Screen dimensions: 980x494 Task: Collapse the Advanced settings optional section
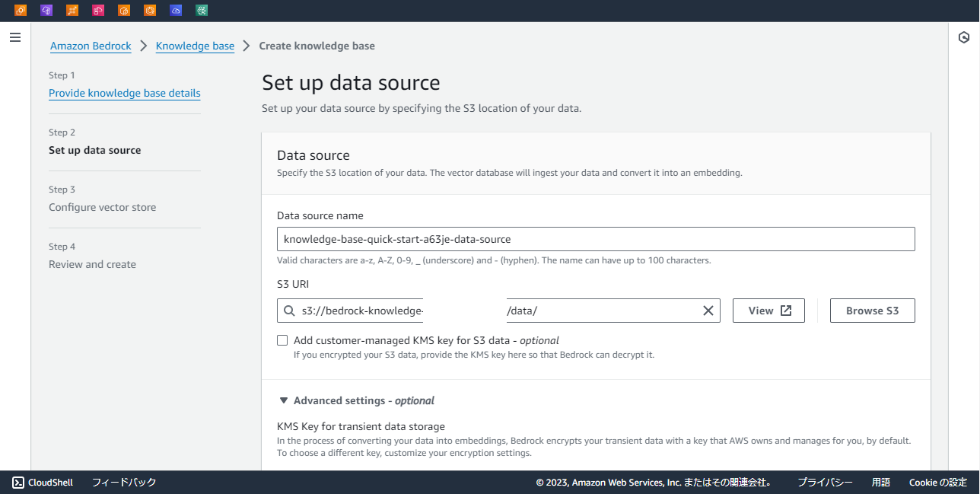283,400
